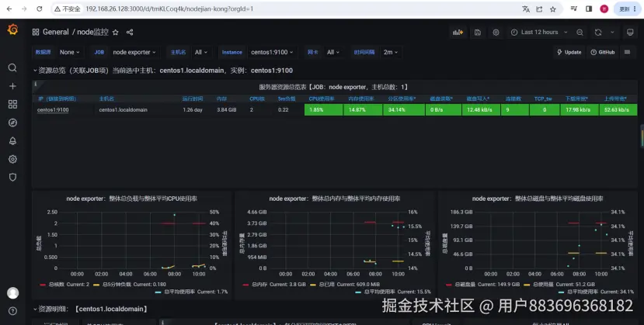The height and width of the screenshot is (325, 644).
Task: Refresh the dashboard
Action: click(x=598, y=33)
